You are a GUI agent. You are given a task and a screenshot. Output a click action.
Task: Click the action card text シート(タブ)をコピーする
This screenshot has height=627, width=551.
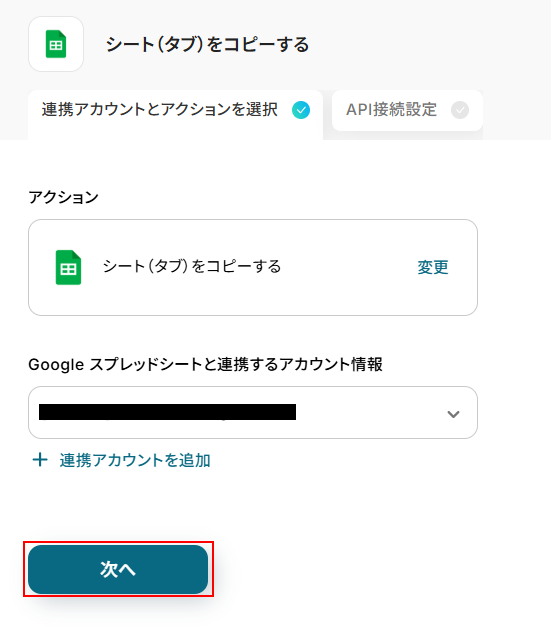pyautogui.click(x=192, y=266)
